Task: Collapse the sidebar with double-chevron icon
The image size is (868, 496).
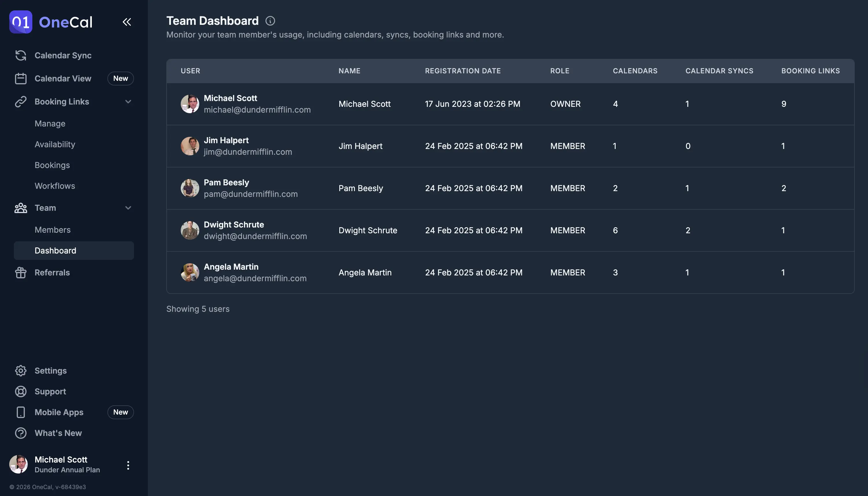Action: point(127,22)
